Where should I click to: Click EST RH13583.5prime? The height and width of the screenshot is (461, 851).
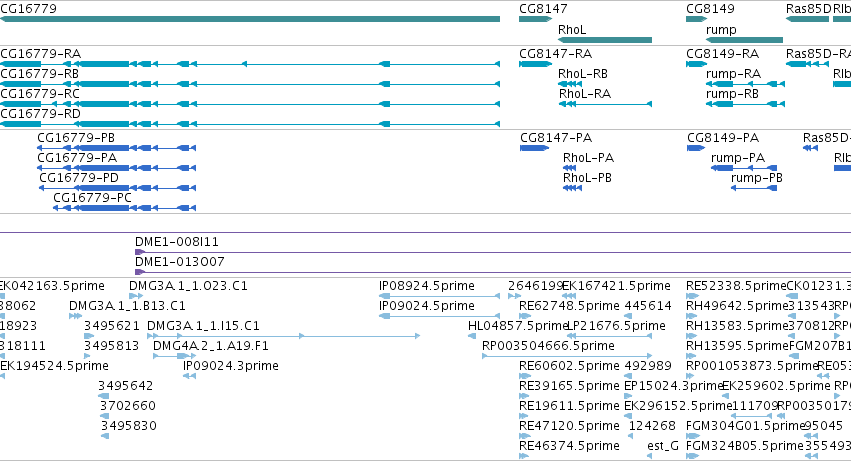tap(691, 336)
